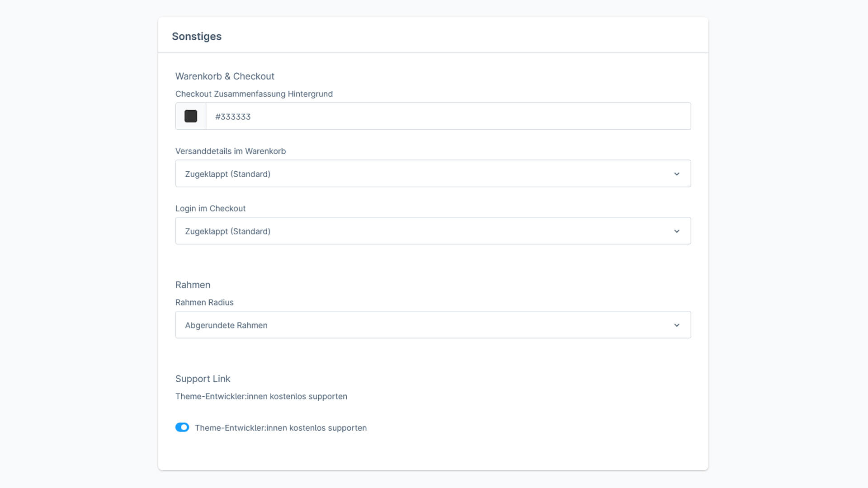Click the Versanddetails im Warenkorb label
This screenshot has height=488, width=868.
coord(231,151)
